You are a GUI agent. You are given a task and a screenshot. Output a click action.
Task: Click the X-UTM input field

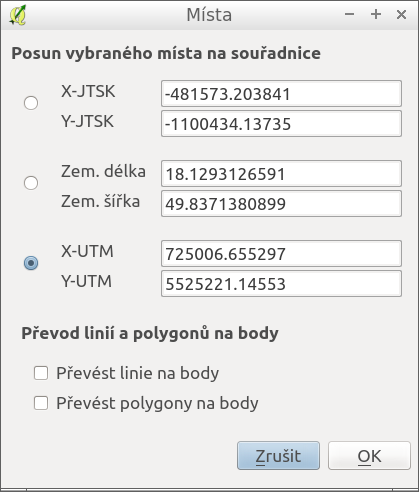click(x=281, y=254)
